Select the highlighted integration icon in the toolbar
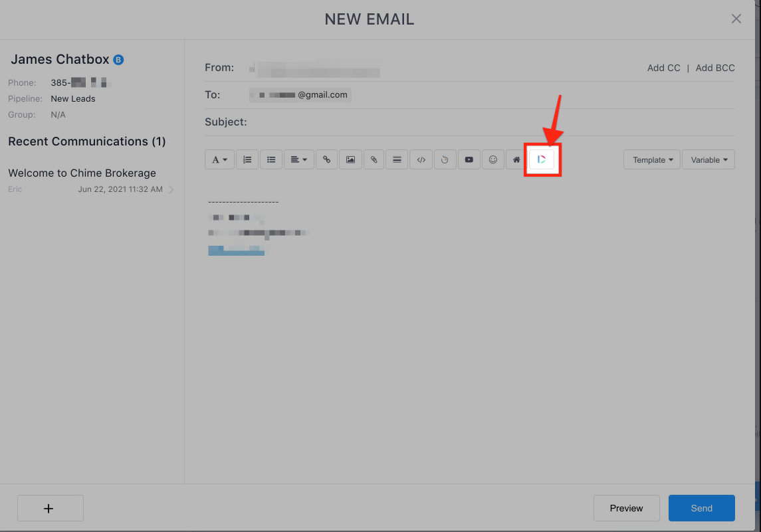Screen dimensions: 761x532 [x=542, y=159]
